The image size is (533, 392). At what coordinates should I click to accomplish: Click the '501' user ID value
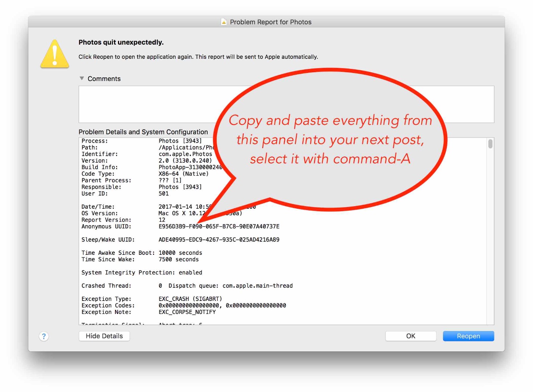click(163, 193)
